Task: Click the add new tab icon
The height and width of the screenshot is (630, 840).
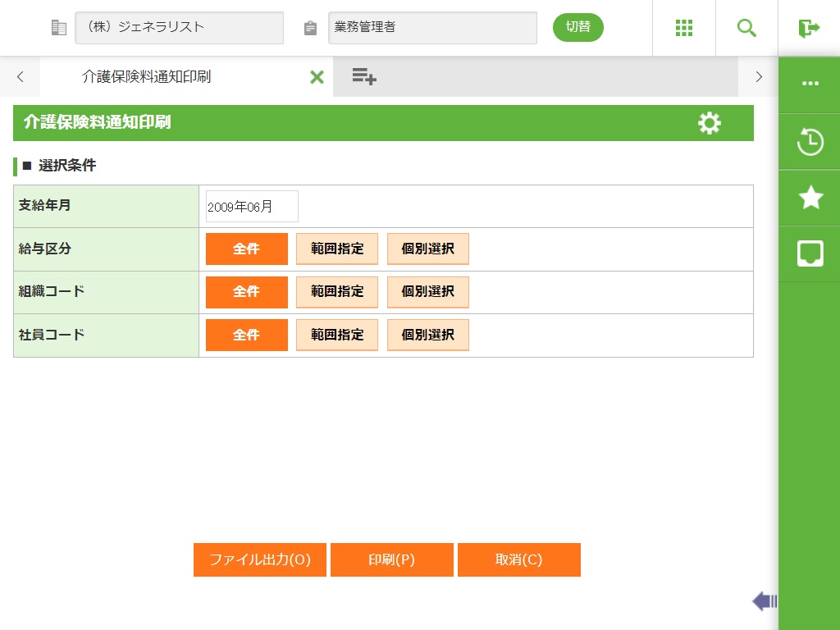Action: (364, 77)
